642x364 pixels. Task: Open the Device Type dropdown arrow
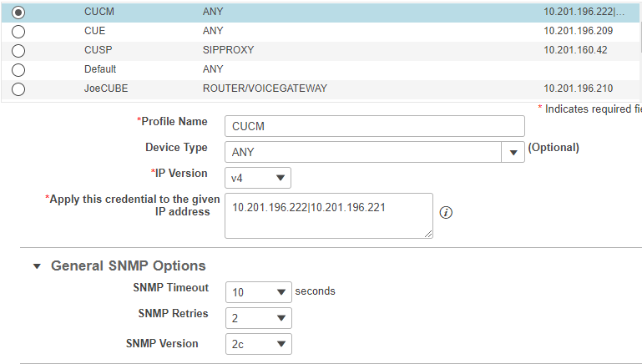coord(513,153)
